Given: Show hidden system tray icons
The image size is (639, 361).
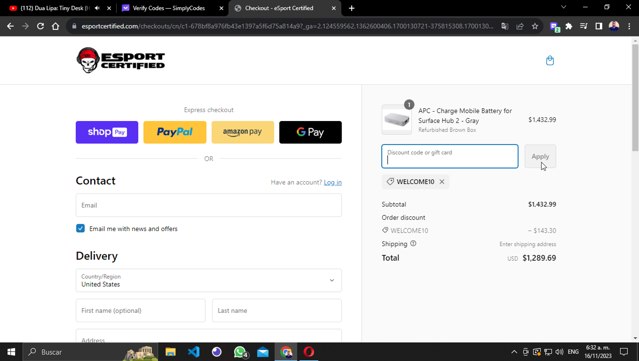Looking at the screenshot, I should click(514, 352).
